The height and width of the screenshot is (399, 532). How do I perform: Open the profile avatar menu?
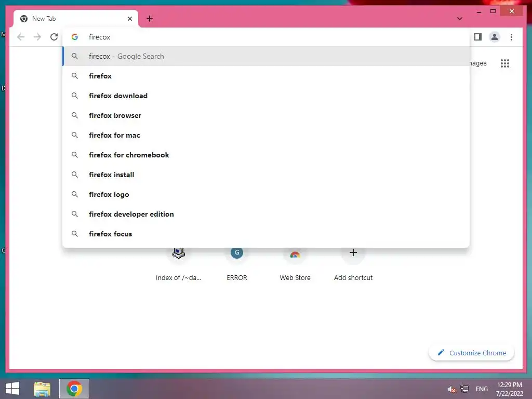[x=495, y=37]
